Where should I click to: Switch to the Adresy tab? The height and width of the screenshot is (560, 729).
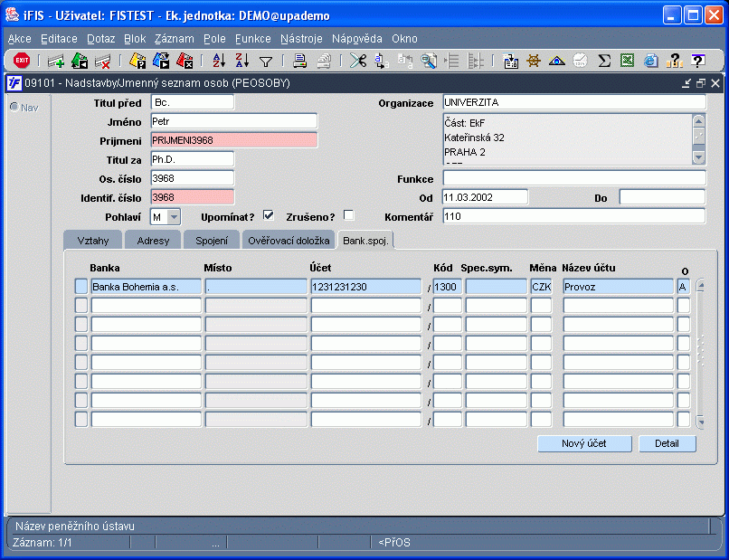coord(153,241)
